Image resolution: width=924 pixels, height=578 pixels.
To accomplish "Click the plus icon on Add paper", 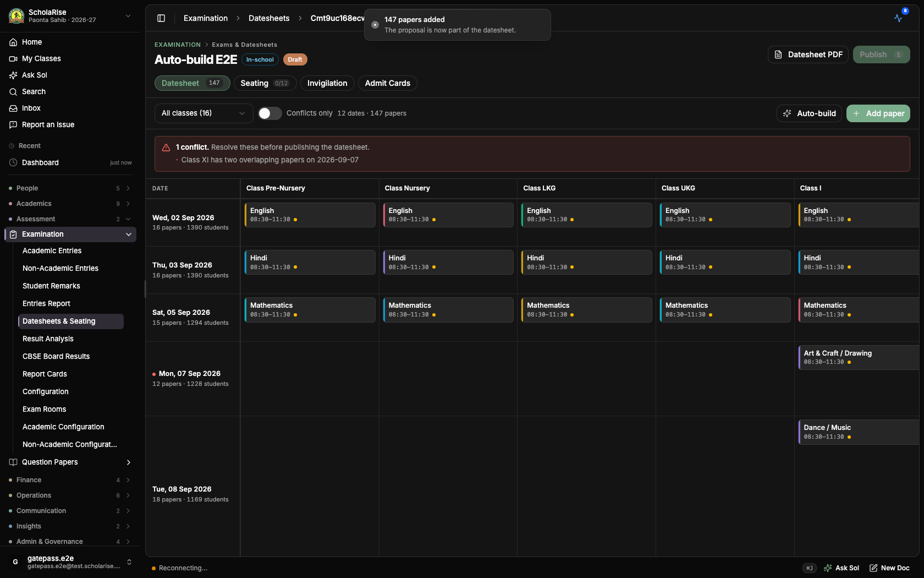I will click(856, 113).
